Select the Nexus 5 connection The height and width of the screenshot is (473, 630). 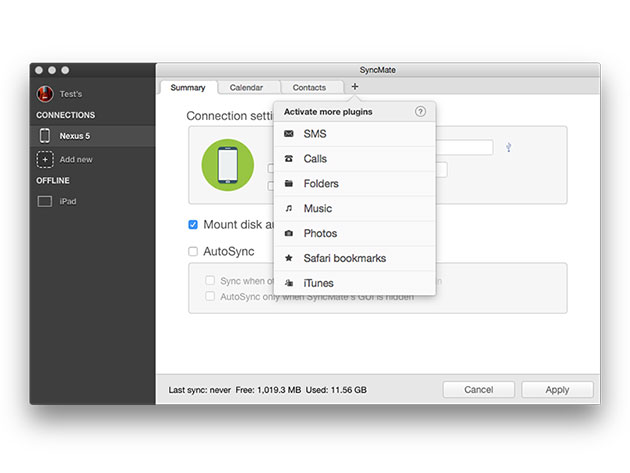click(x=92, y=136)
